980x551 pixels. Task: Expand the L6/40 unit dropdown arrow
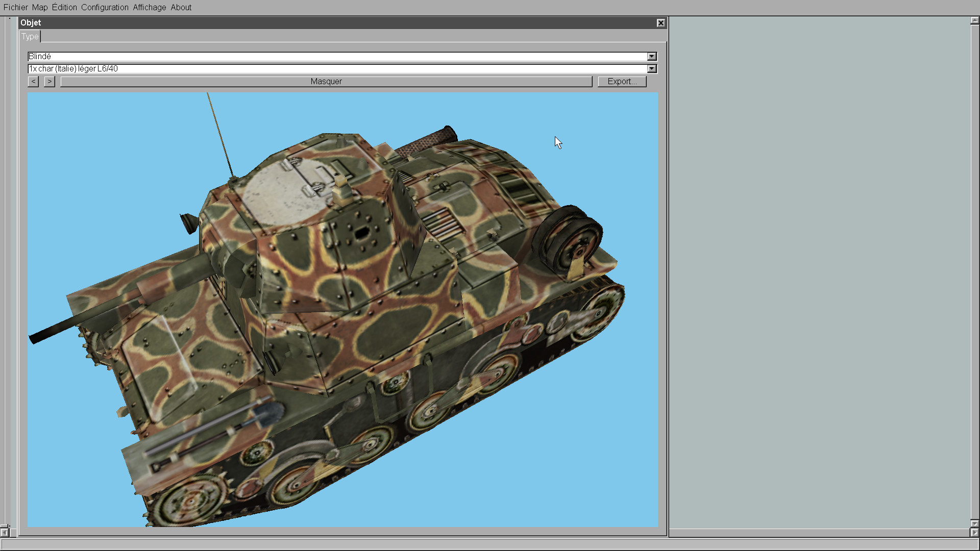tap(652, 68)
